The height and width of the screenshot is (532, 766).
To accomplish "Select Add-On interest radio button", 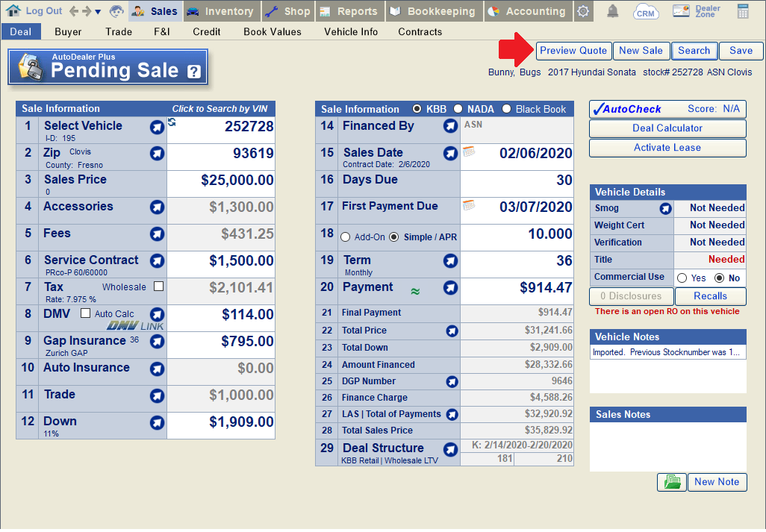I will point(346,237).
